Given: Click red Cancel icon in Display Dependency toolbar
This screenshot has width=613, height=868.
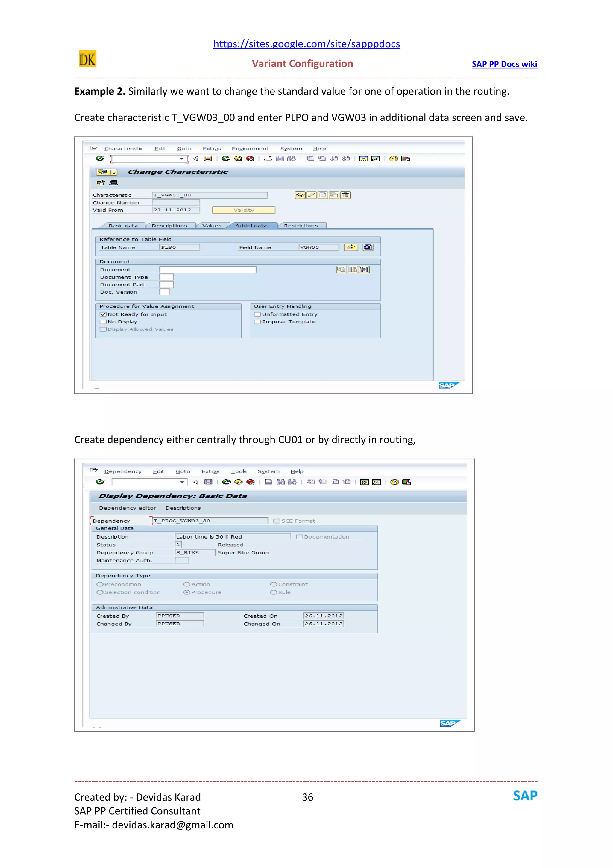Looking at the screenshot, I should (x=251, y=482).
